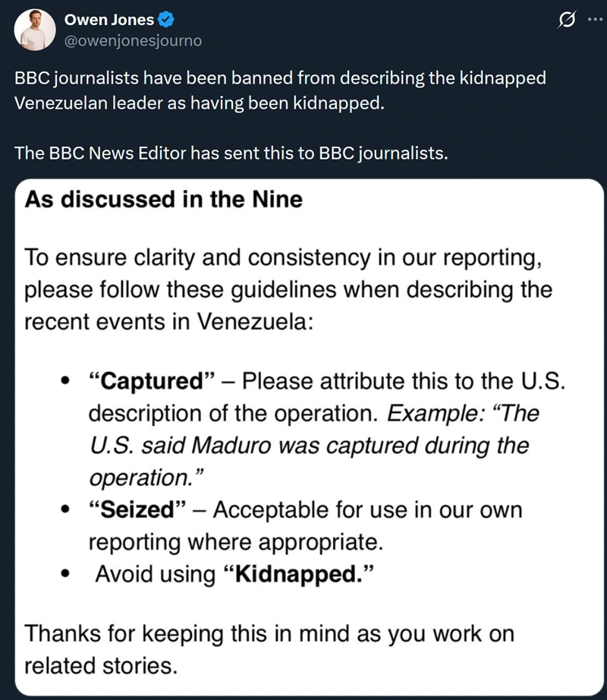The width and height of the screenshot is (607, 700).
Task: Open the three-dot More options menu
Action: [591, 20]
